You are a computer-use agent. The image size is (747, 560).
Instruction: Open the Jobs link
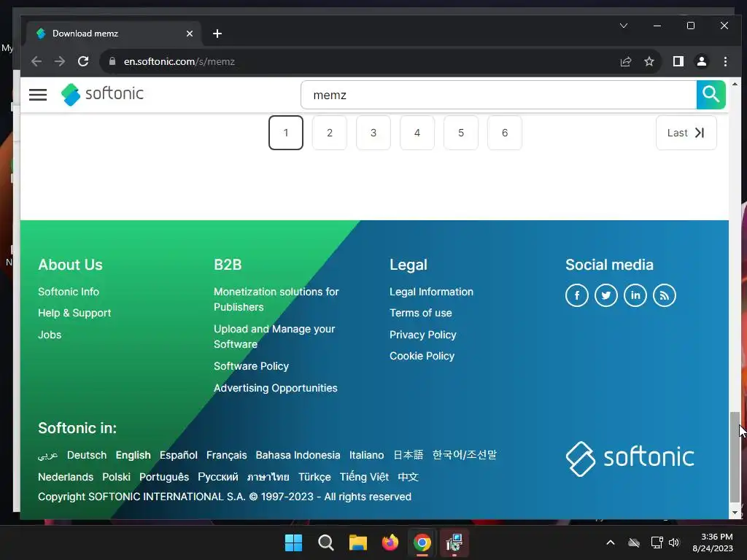[x=50, y=335]
